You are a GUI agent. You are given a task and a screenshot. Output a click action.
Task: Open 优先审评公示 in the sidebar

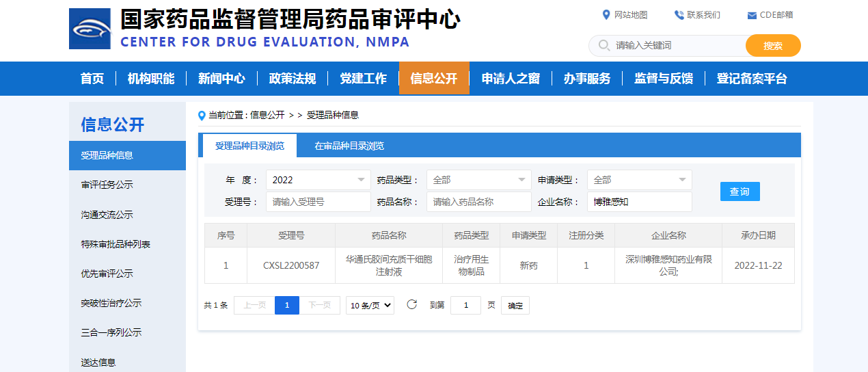(107, 274)
